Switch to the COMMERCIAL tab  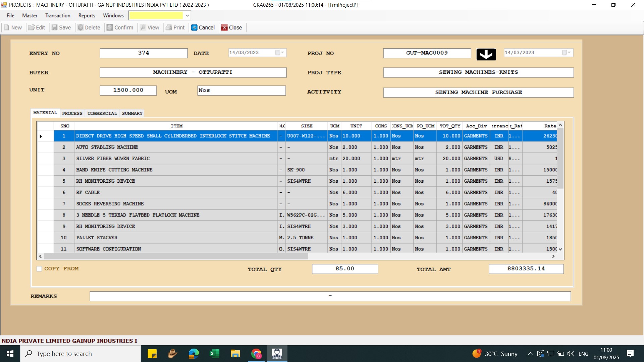(x=102, y=113)
